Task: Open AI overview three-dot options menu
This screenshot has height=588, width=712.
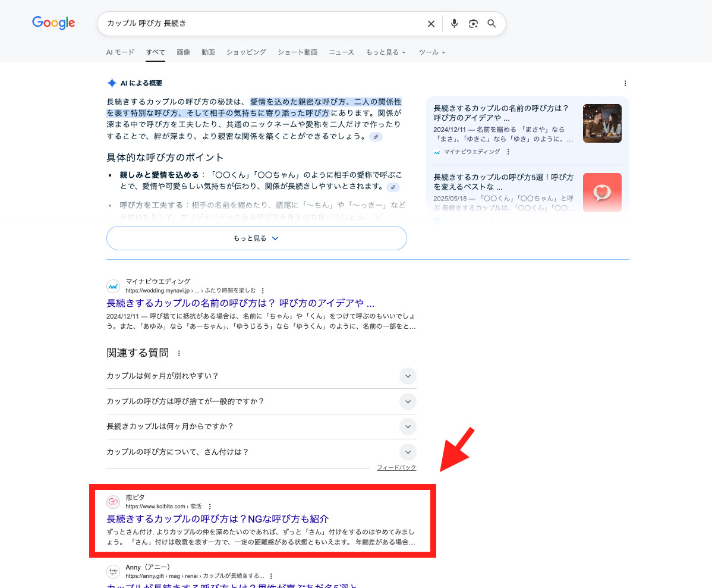Action: 625,83
